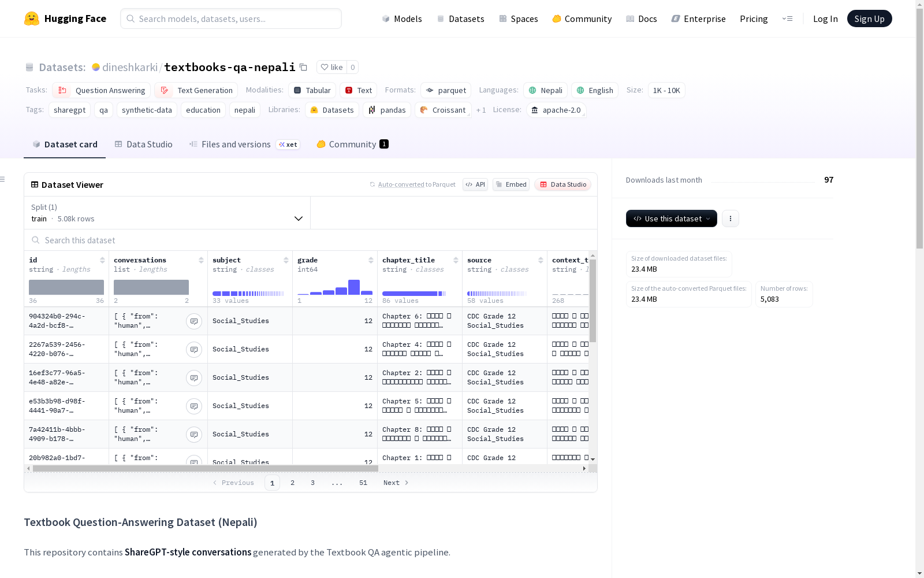Click the dineshkarki author avatar

pyautogui.click(x=96, y=67)
